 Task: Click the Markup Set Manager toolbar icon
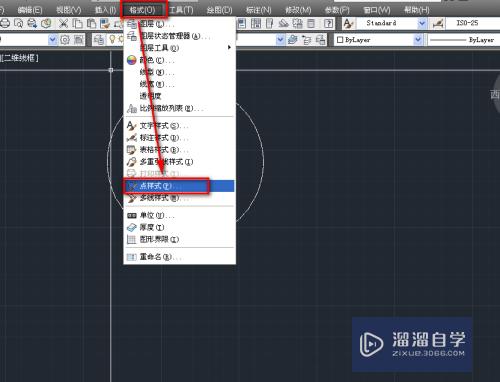pyautogui.click(x=283, y=23)
